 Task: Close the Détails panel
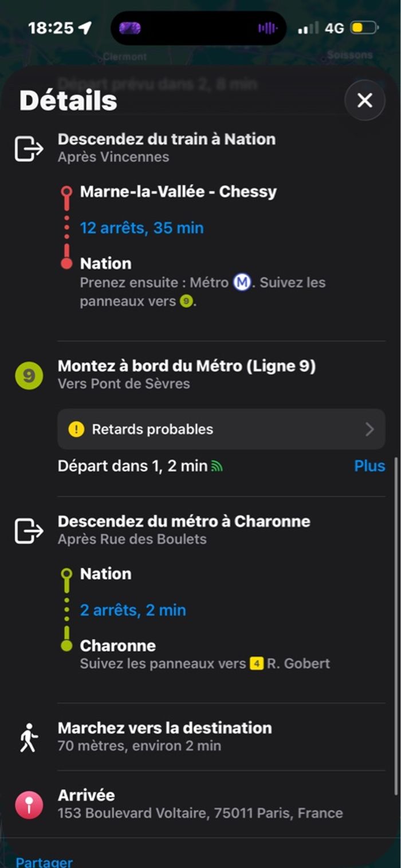[x=364, y=101]
